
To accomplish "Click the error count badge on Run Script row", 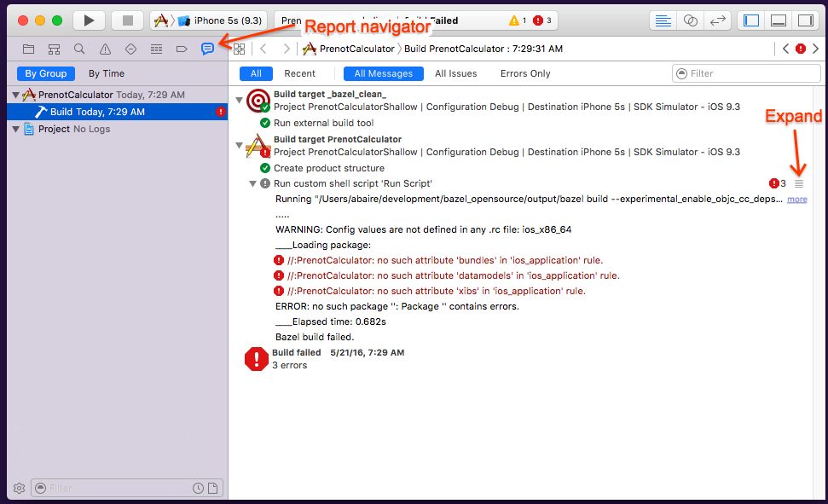I will pyautogui.click(x=778, y=184).
